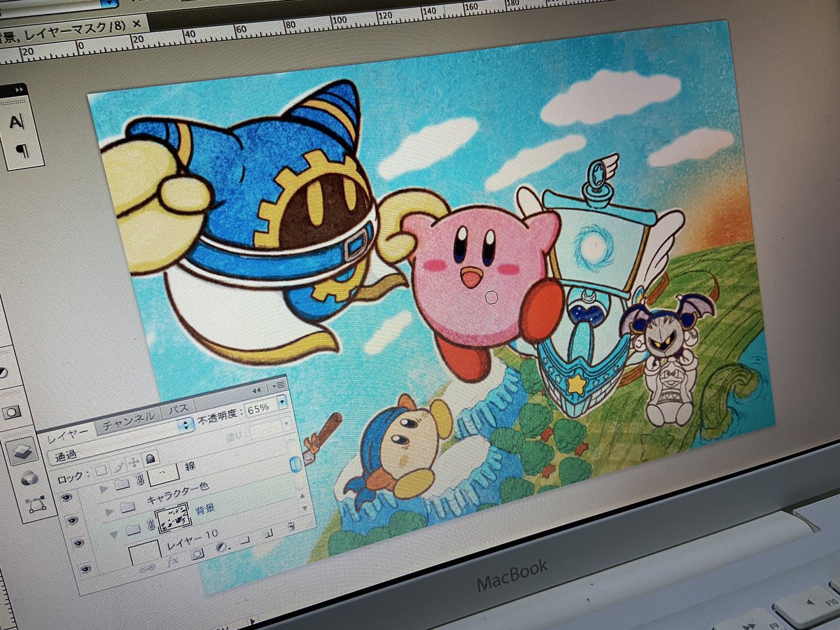The height and width of the screenshot is (630, 840).
Task: Click lock image pixels brush icon
Action: (x=118, y=467)
